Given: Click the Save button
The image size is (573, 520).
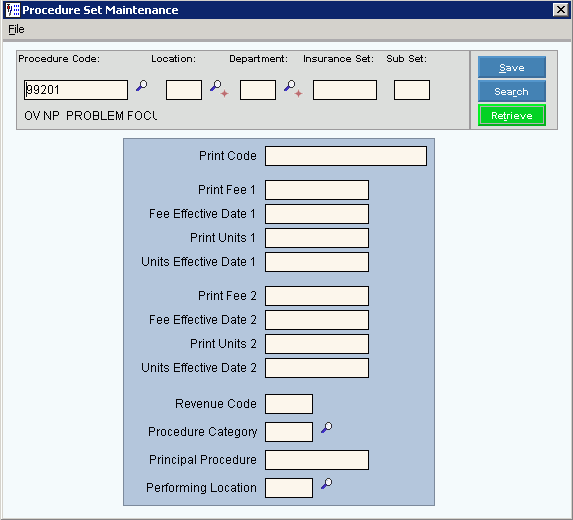Looking at the screenshot, I should pyautogui.click(x=512, y=67).
